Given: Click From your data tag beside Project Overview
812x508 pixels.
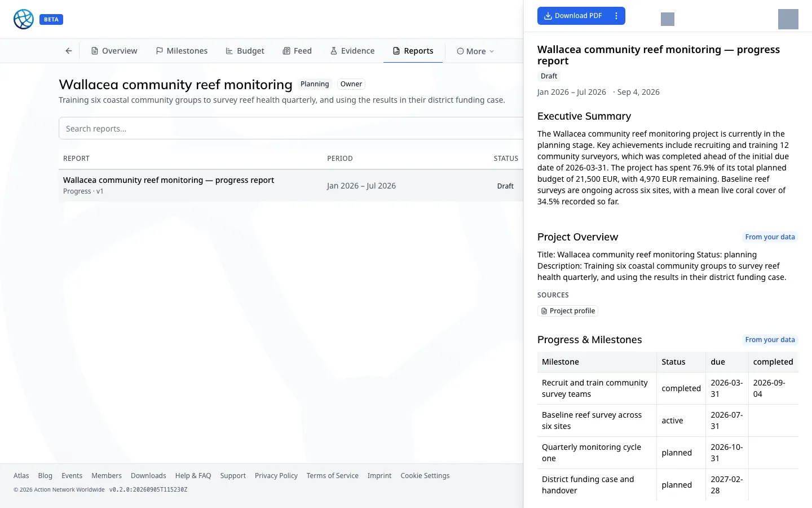Looking at the screenshot, I should click(770, 237).
